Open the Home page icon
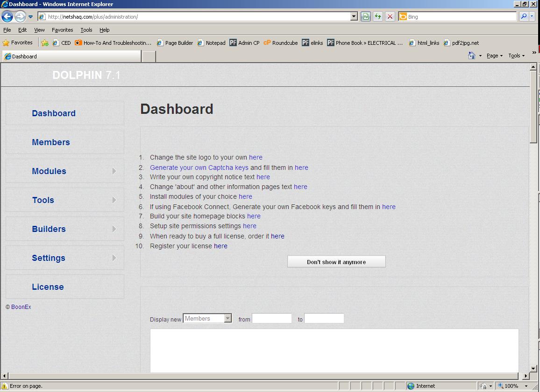The width and height of the screenshot is (540, 392). point(472,56)
